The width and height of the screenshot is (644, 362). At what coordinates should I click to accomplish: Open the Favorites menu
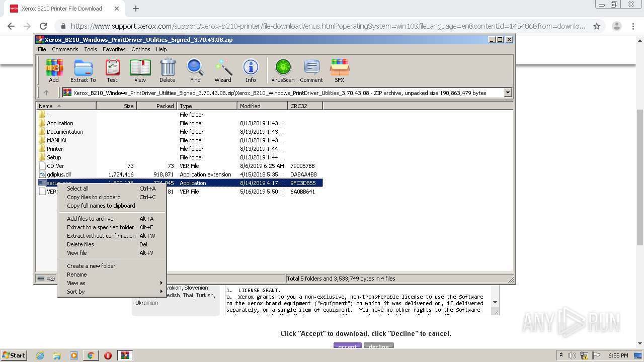click(114, 49)
